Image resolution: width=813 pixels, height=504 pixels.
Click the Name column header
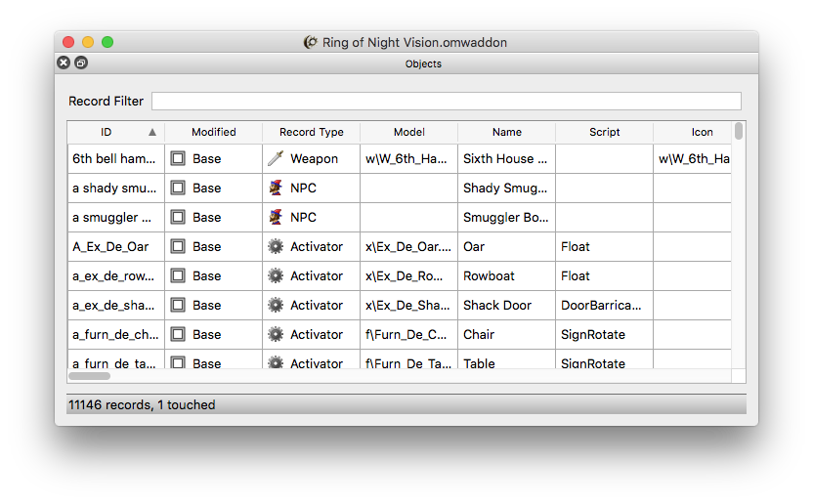tap(506, 132)
